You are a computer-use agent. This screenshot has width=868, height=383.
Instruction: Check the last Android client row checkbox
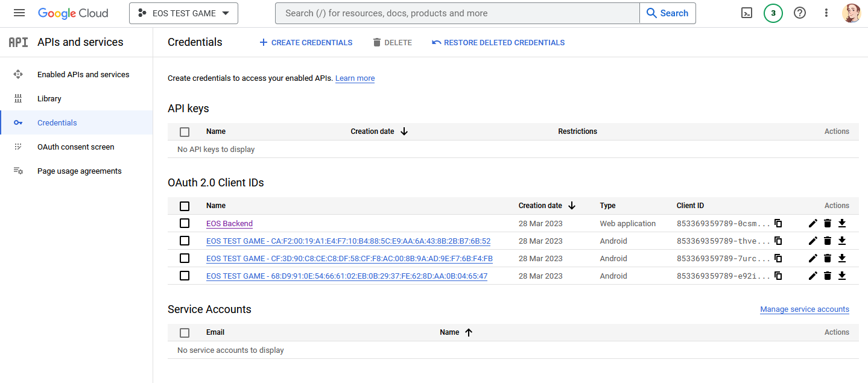tap(185, 276)
